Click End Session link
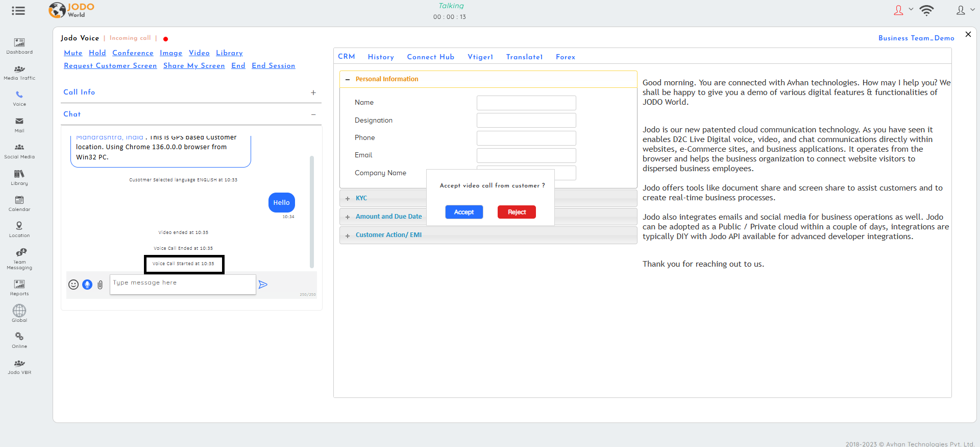The image size is (980, 447). click(x=274, y=66)
